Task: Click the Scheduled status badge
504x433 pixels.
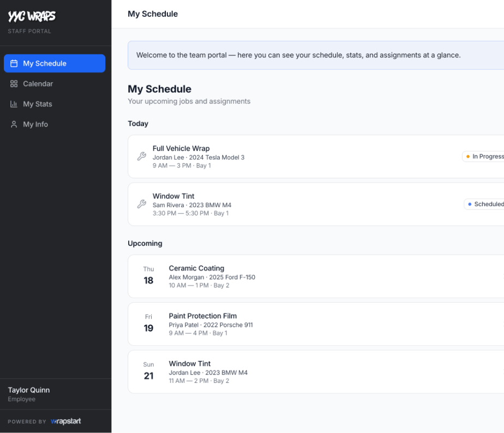Action: tap(485, 204)
